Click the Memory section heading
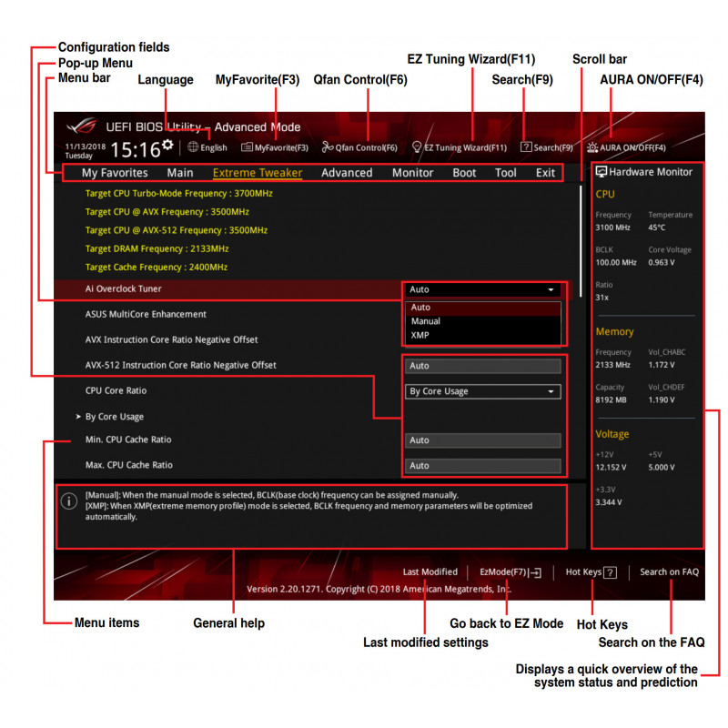 pyautogui.click(x=615, y=331)
